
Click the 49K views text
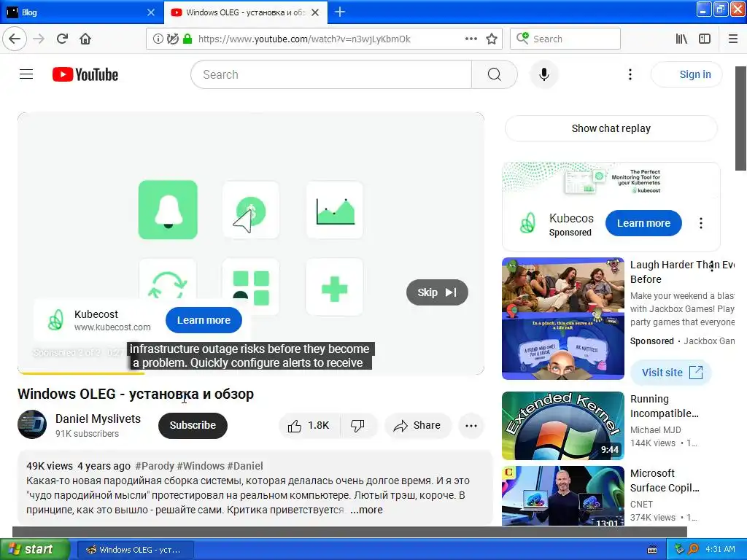point(50,466)
